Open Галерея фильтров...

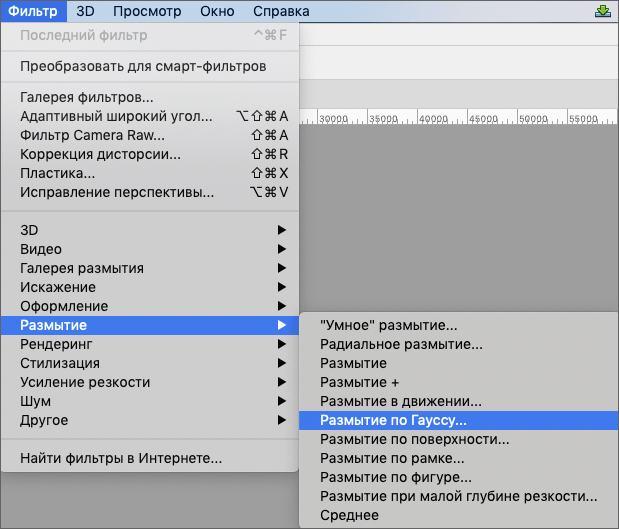tap(150, 97)
